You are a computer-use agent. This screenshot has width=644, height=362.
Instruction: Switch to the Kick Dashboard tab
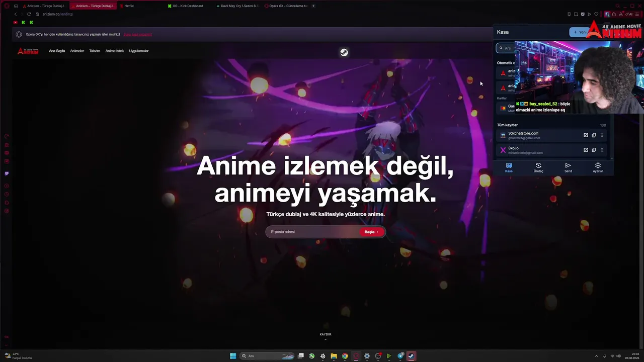190,6
